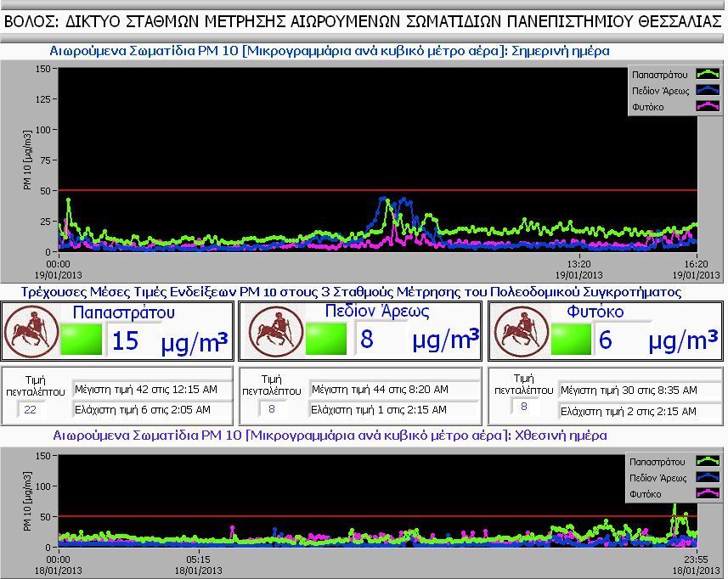Select the Παπαστράτου label in today's chart legend

(660, 75)
